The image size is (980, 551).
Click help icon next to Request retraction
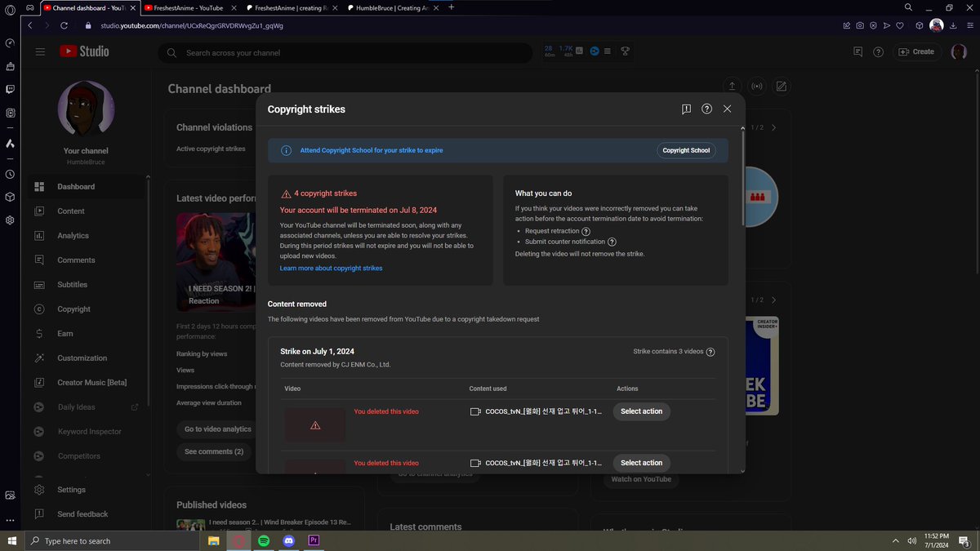[586, 231]
